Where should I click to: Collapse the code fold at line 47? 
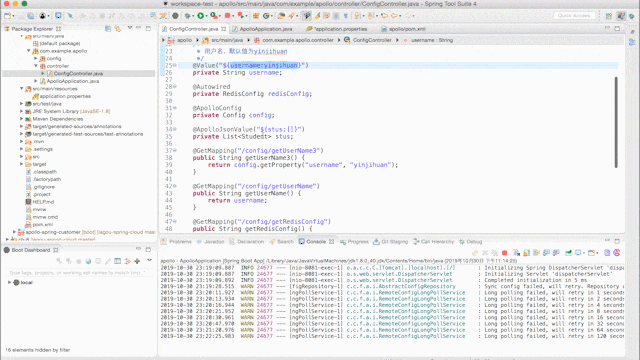pos(175,222)
